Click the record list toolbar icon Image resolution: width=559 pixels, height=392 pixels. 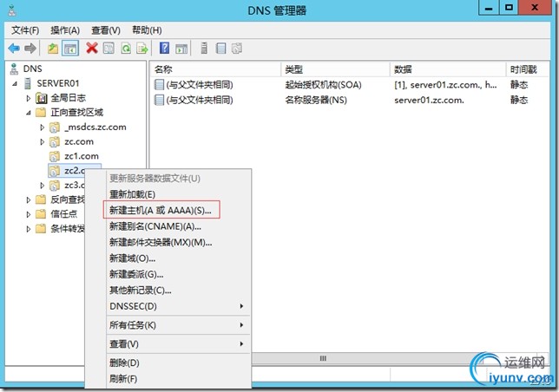coord(221,48)
